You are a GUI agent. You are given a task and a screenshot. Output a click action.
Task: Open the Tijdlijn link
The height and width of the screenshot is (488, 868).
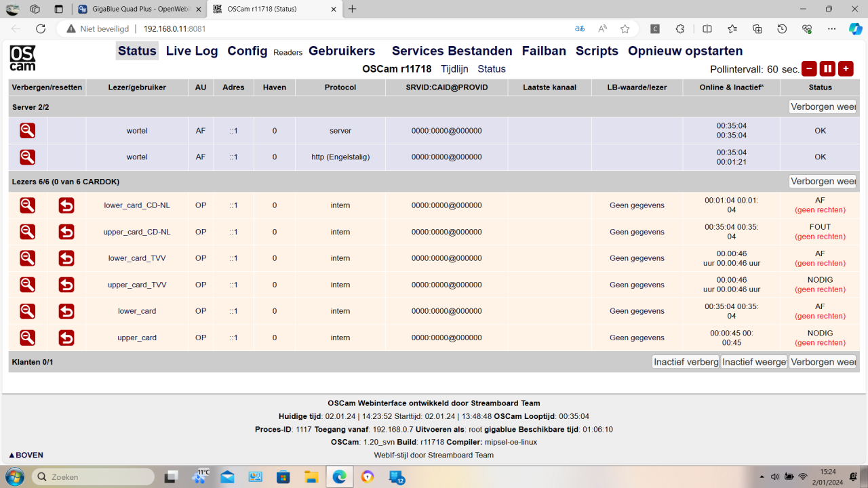[454, 69]
